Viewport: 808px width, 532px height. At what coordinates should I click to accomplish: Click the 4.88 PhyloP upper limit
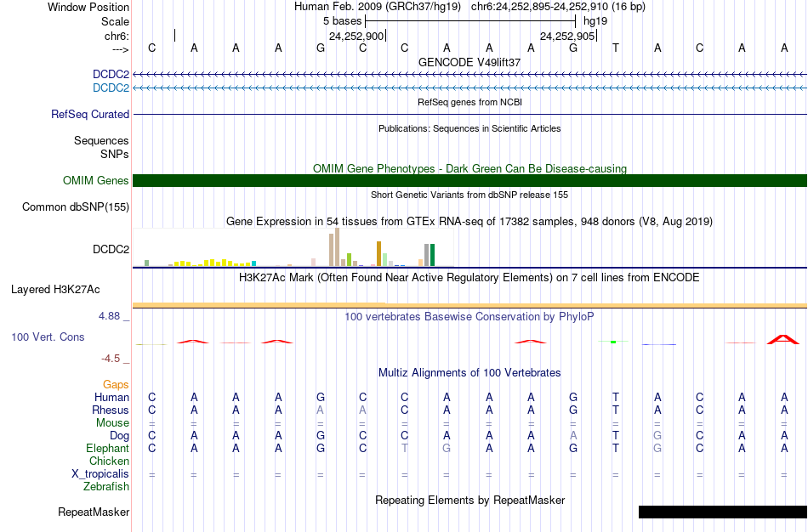(109, 315)
